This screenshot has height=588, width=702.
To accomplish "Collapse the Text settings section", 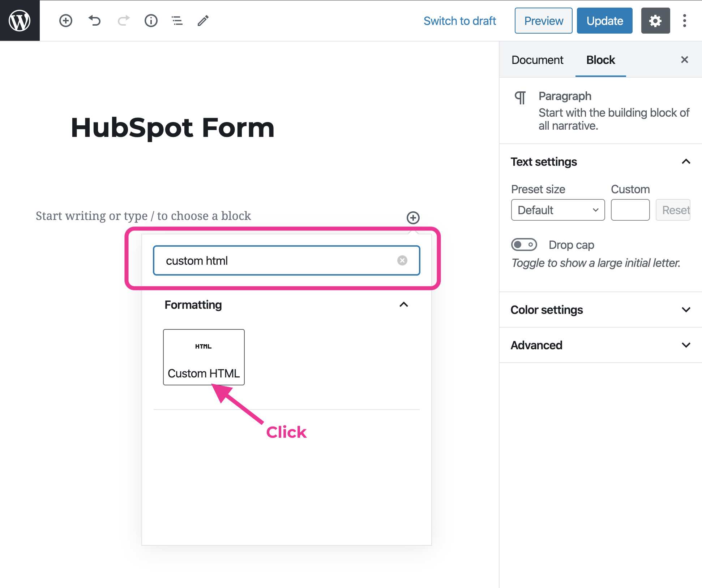I will tap(600, 162).
